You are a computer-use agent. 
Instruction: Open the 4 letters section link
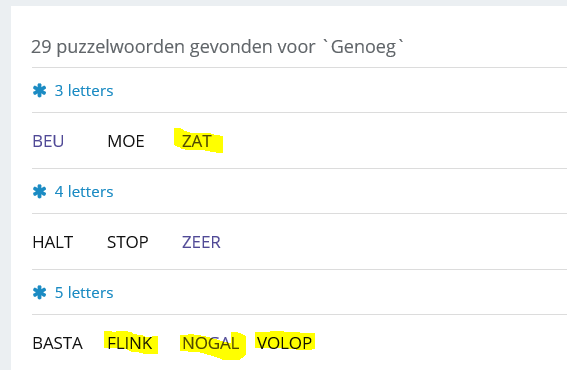(84, 191)
